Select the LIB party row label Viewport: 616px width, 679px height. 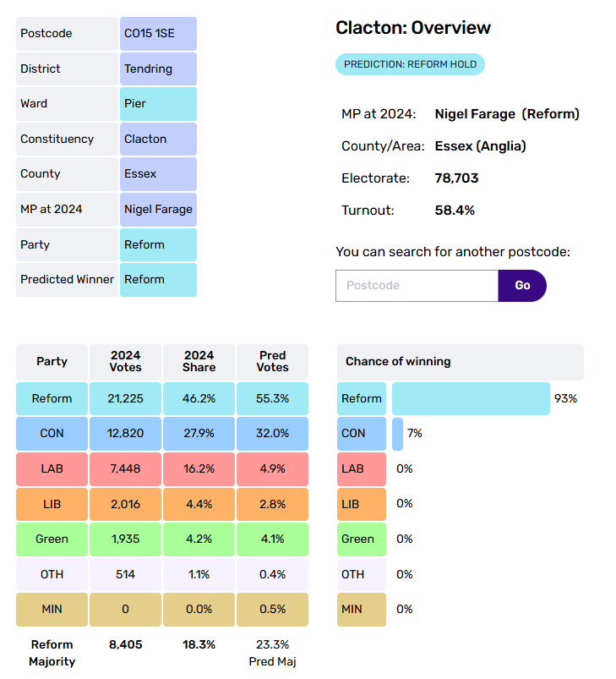(52, 503)
